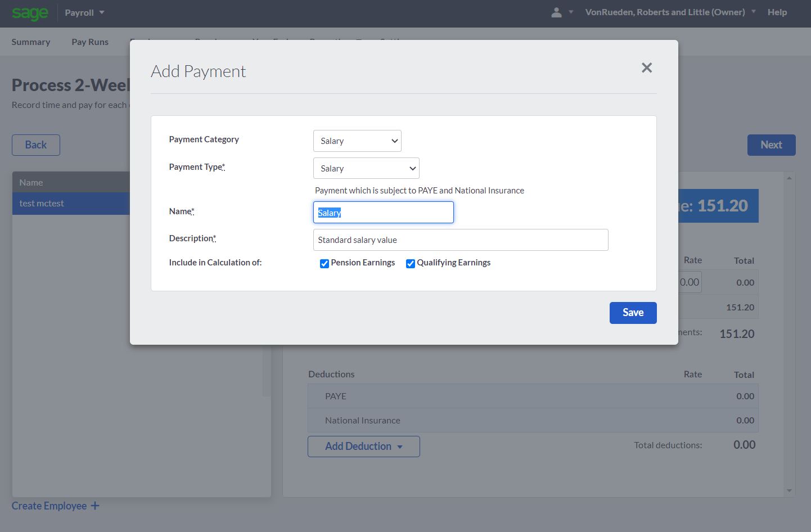Save the new payment
The width and height of the screenshot is (811, 532).
(633, 313)
